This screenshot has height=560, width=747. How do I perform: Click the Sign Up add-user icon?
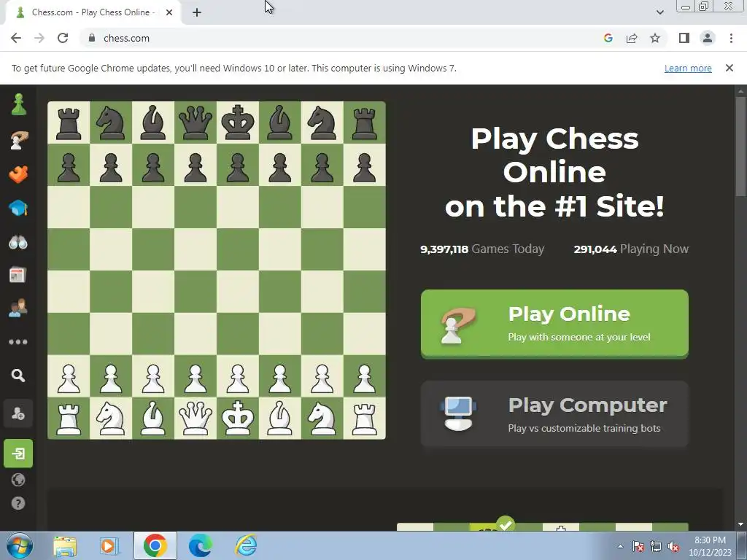tap(18, 414)
